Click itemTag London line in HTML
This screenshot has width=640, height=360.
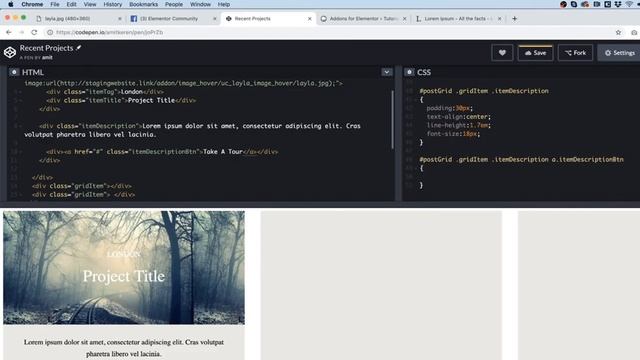[x=105, y=91]
